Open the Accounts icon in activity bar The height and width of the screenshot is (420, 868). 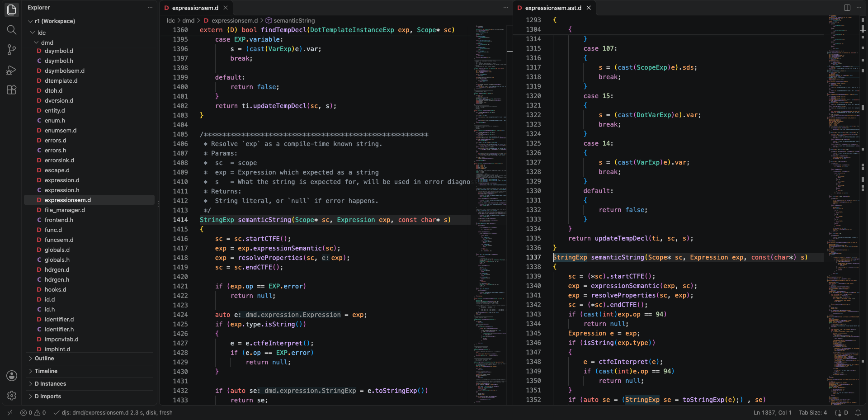12,376
